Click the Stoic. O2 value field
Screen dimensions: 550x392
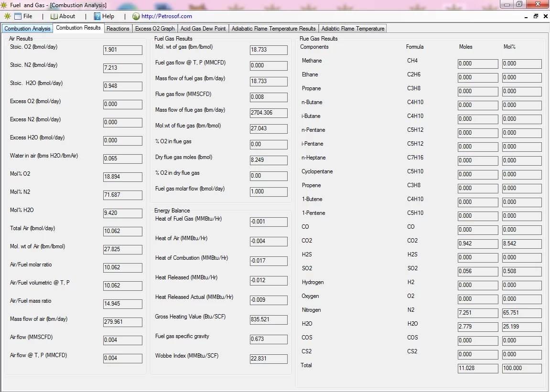(122, 50)
